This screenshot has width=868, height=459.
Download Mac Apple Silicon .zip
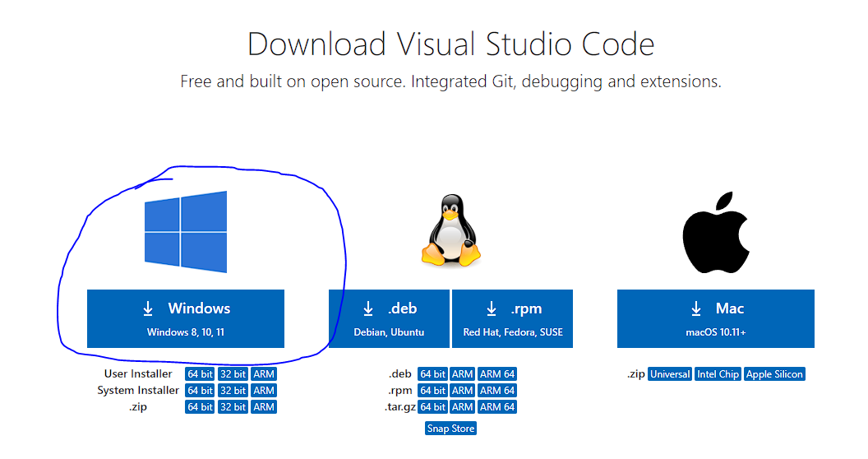(x=774, y=374)
